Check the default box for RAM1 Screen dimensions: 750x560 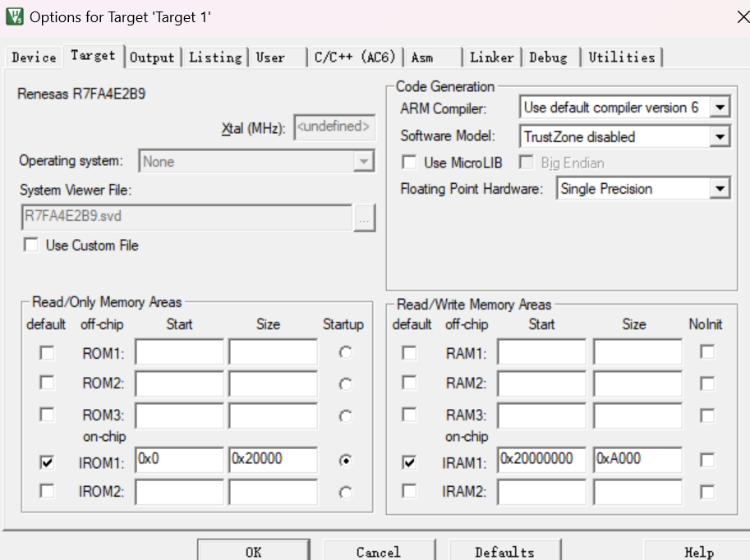pos(409,353)
